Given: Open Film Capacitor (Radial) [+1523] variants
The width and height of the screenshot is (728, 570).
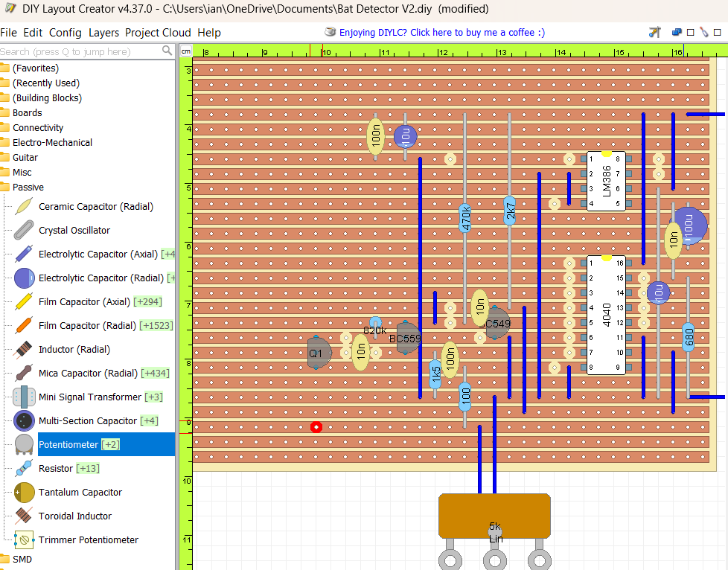Looking at the screenshot, I should point(156,325).
